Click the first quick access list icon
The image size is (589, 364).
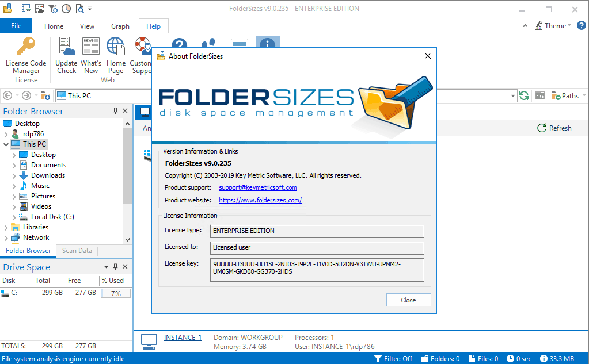click(26, 8)
